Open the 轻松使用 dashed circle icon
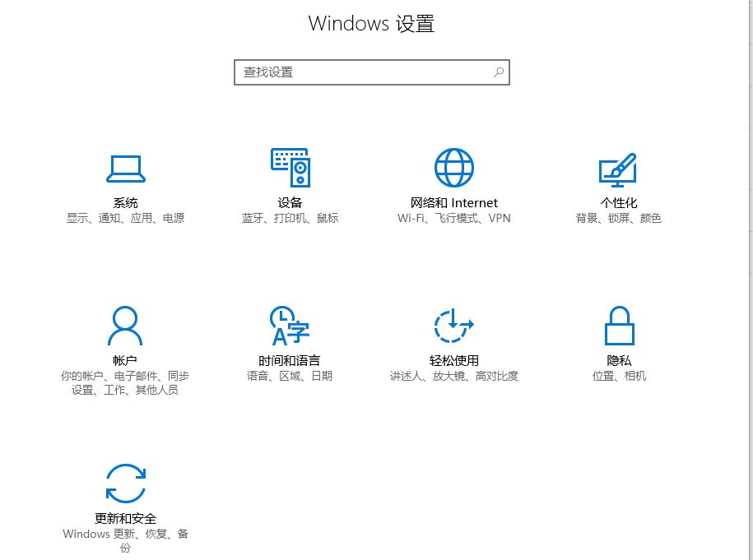 click(453, 326)
